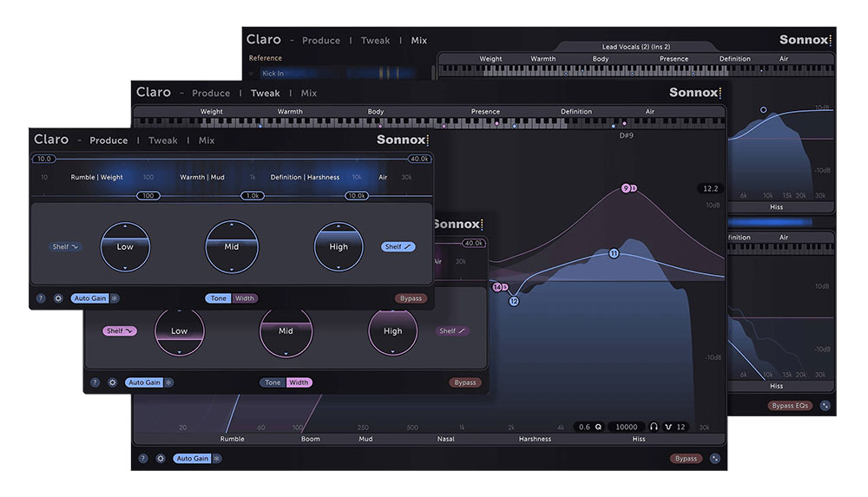Click the 12.2 gain value in the Tweak window
Image resolution: width=868 pixels, height=497 pixels.
point(710,189)
